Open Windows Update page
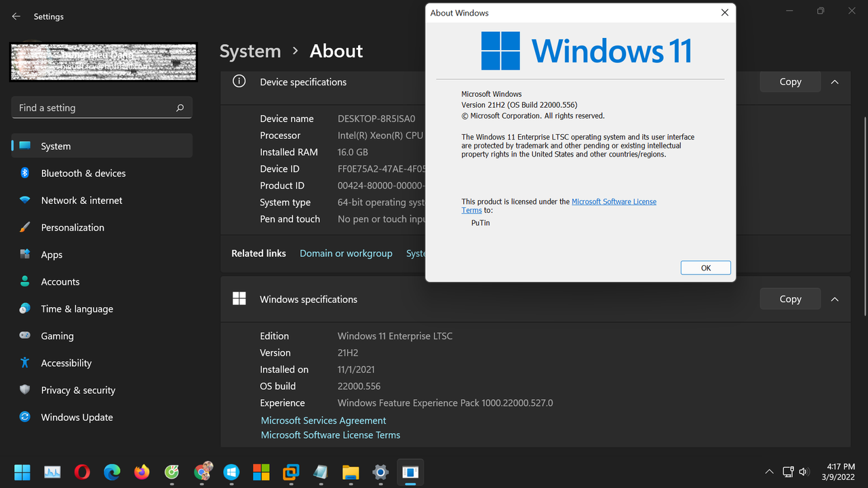 (102, 417)
